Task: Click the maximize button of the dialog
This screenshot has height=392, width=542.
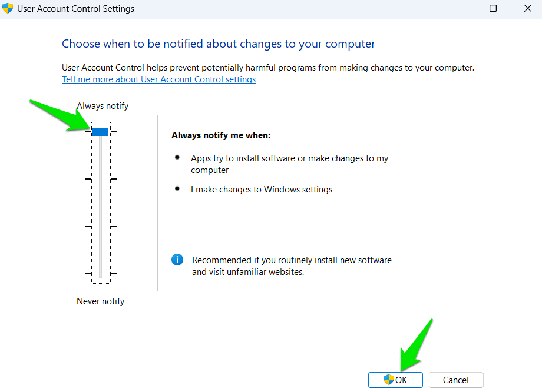Action: pos(493,9)
